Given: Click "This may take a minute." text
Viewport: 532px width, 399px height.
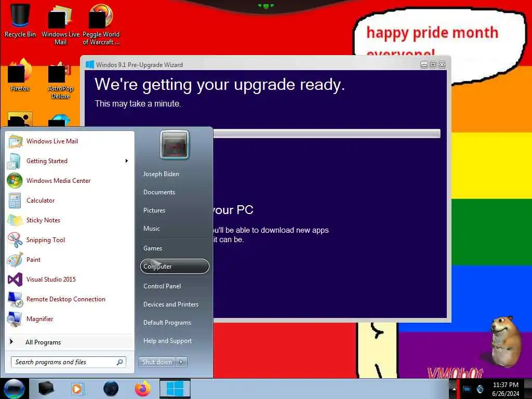Looking at the screenshot, I should click(138, 103).
